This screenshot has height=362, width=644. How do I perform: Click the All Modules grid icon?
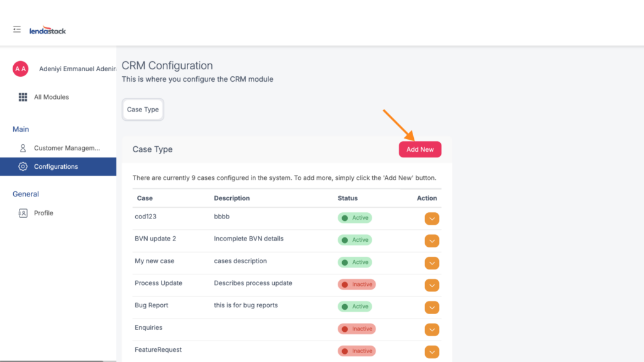(x=23, y=97)
